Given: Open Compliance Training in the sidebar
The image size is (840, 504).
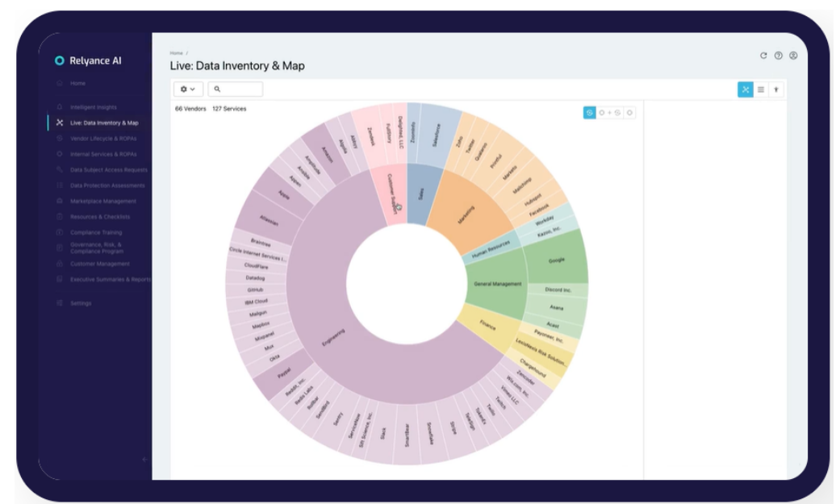Looking at the screenshot, I should tap(96, 232).
